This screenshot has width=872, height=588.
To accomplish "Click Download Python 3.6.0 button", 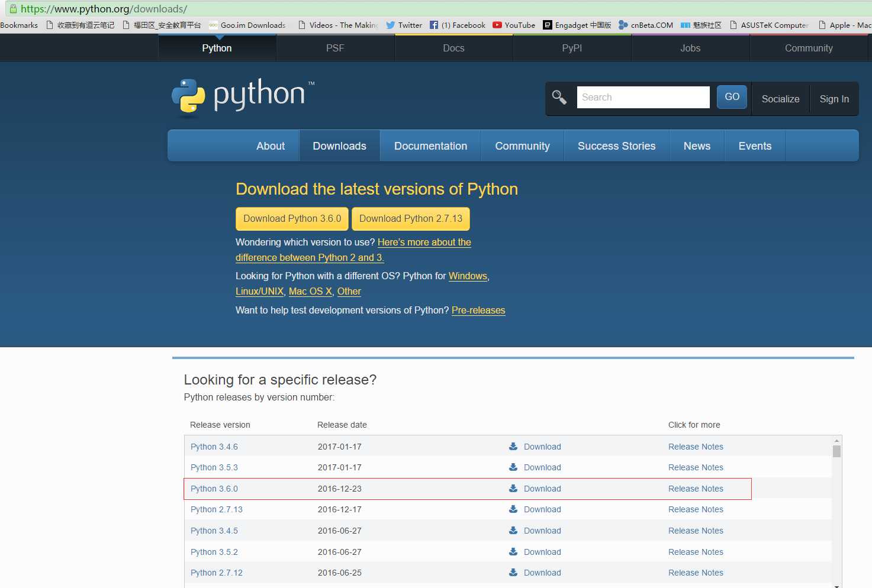I will pos(292,219).
